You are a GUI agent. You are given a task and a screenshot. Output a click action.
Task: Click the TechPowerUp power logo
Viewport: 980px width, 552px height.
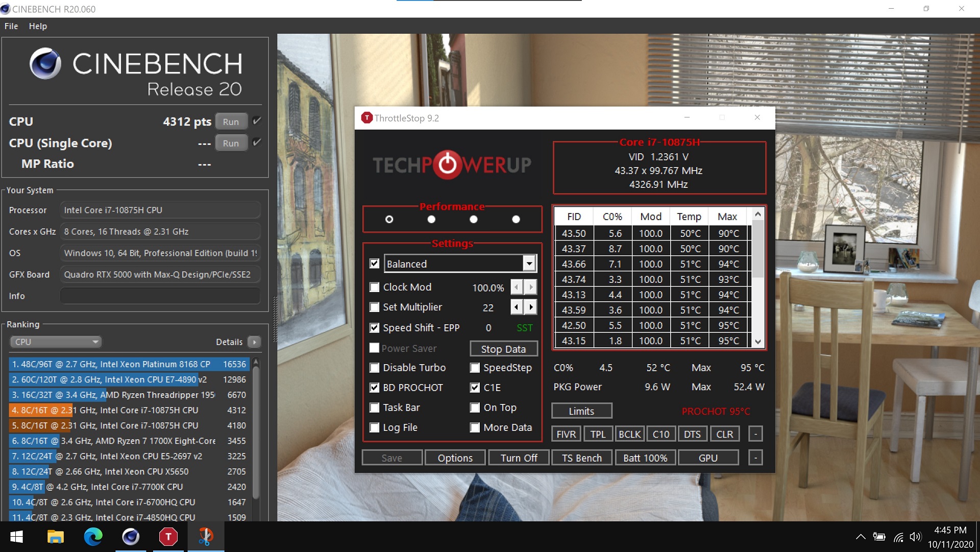click(x=448, y=165)
